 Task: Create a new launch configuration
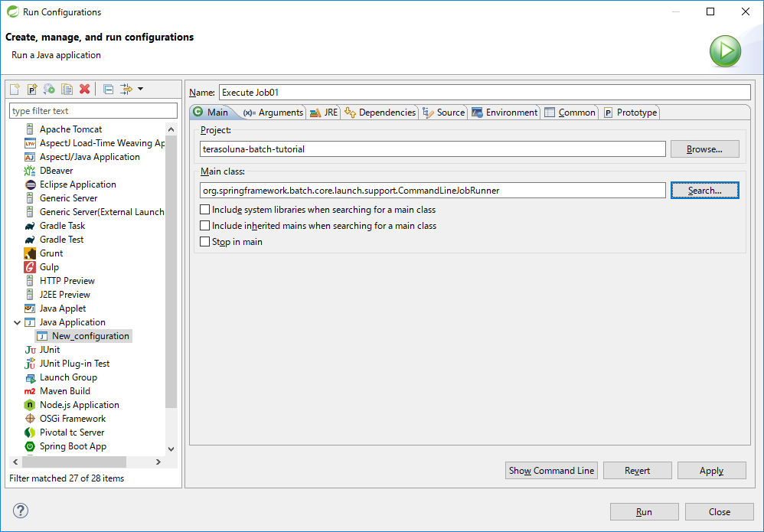click(14, 89)
